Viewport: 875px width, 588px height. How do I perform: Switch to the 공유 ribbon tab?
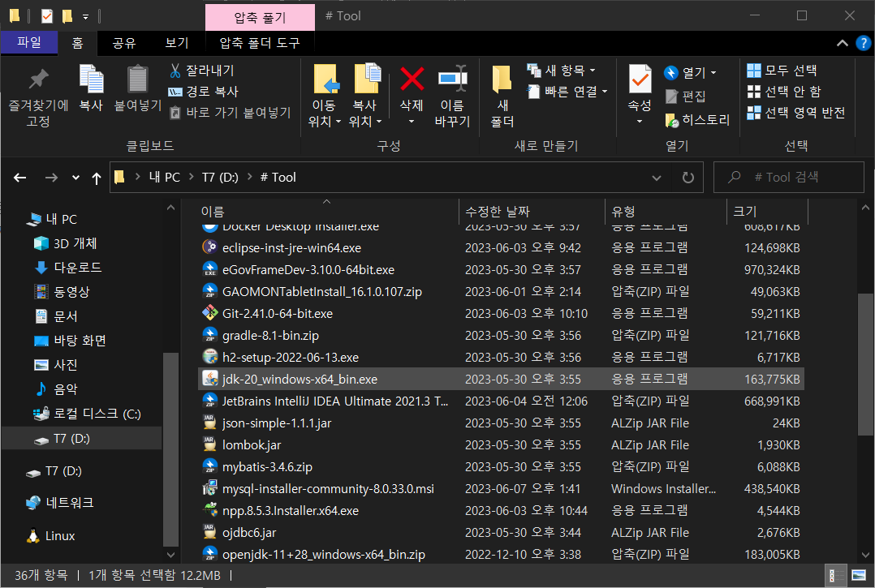click(x=124, y=43)
